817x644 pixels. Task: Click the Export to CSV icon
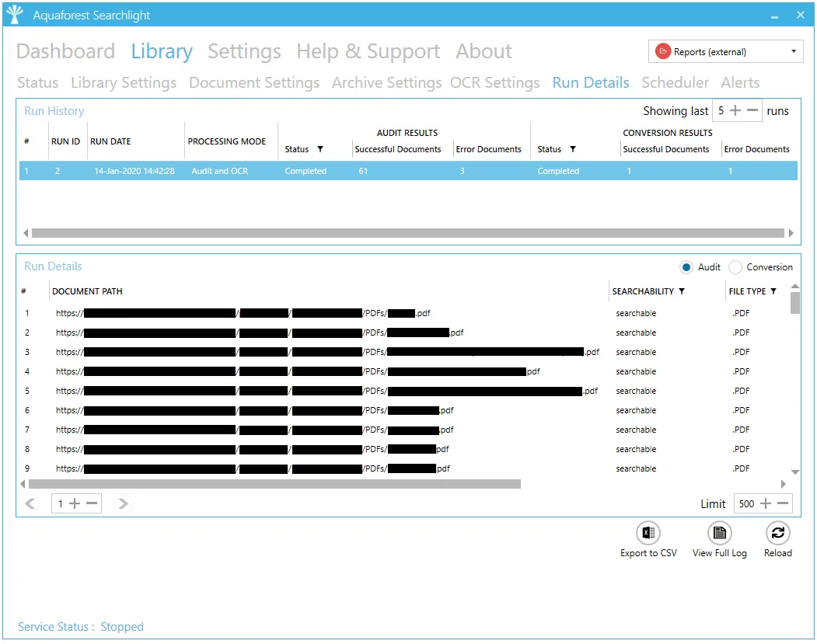coord(648,533)
